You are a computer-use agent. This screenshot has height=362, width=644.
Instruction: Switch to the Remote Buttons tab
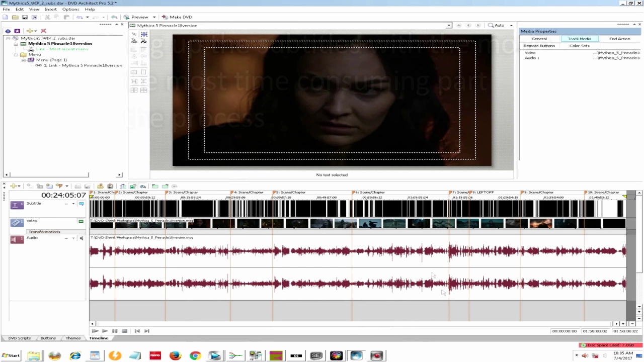pyautogui.click(x=539, y=46)
